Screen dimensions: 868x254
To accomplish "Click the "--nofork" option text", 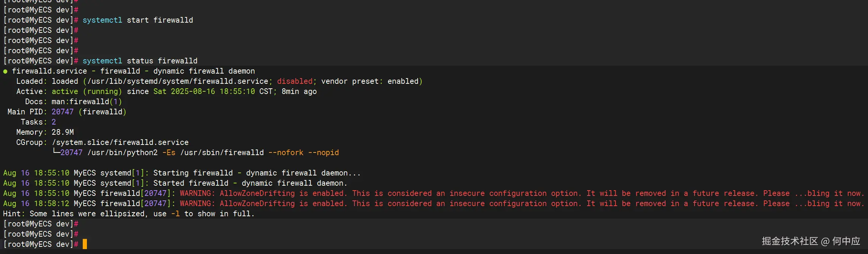I will coord(286,152).
